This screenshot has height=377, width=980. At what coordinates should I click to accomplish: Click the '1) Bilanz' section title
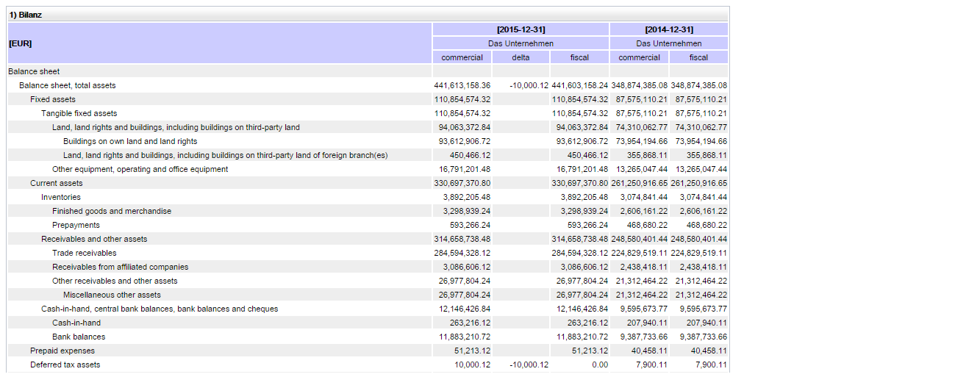(26, 15)
